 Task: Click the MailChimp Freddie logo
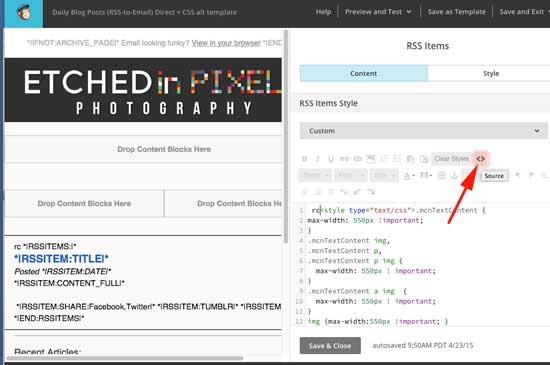coord(24,13)
